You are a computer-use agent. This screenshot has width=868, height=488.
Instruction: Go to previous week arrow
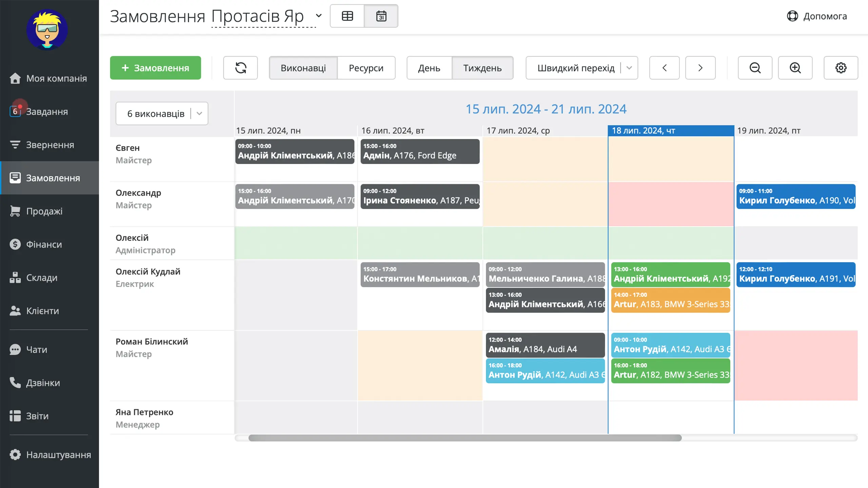(665, 68)
